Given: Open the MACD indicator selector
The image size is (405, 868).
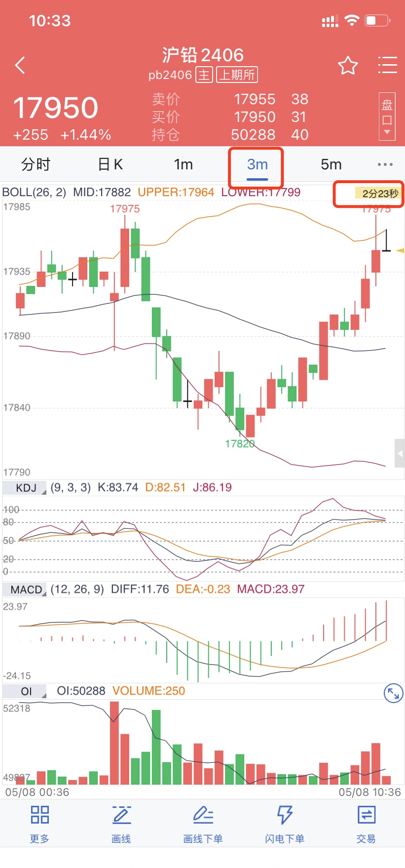Looking at the screenshot, I should [x=25, y=590].
